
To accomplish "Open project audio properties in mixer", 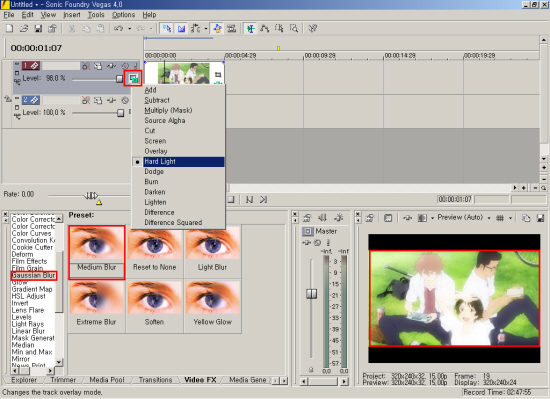I will 307,218.
